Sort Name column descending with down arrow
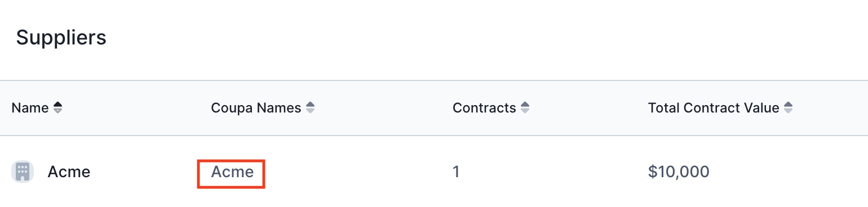868x207 pixels. click(x=57, y=111)
